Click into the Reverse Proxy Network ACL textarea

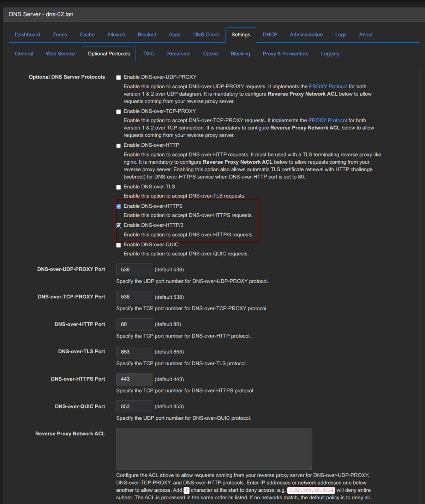[214, 449]
